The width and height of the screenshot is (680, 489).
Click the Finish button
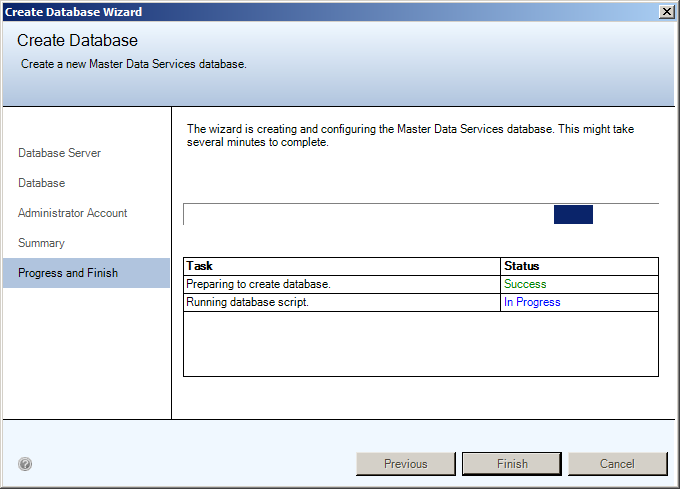512,464
